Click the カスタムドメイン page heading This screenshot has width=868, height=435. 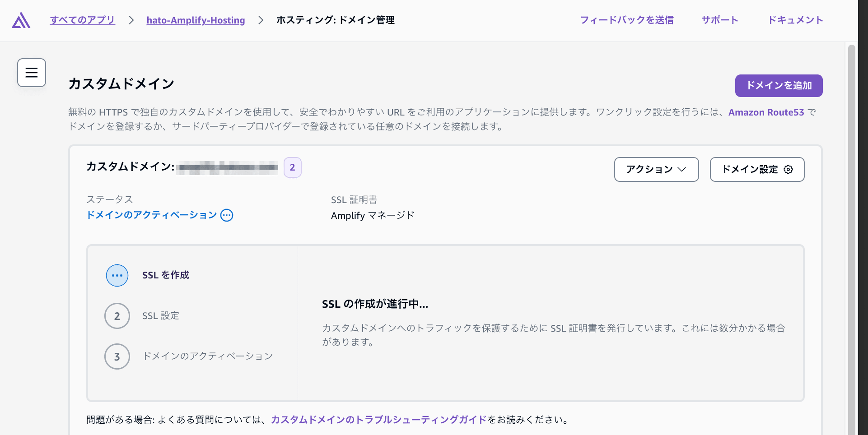pos(121,84)
